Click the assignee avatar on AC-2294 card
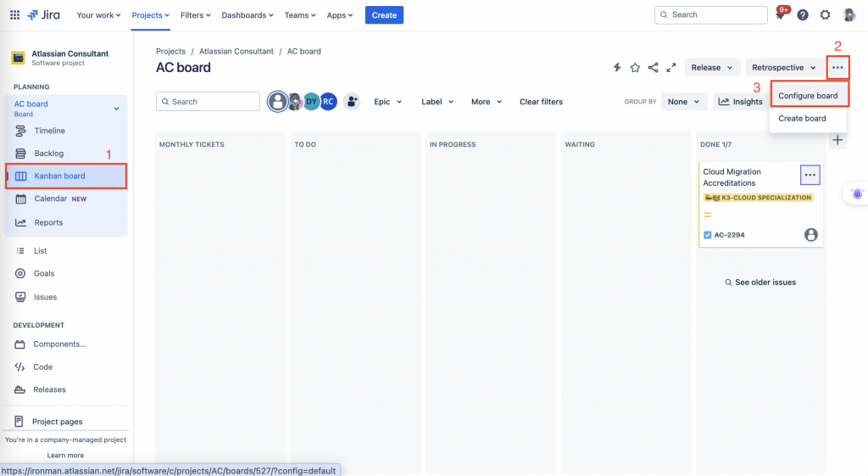This screenshot has width=868, height=476. pos(811,235)
